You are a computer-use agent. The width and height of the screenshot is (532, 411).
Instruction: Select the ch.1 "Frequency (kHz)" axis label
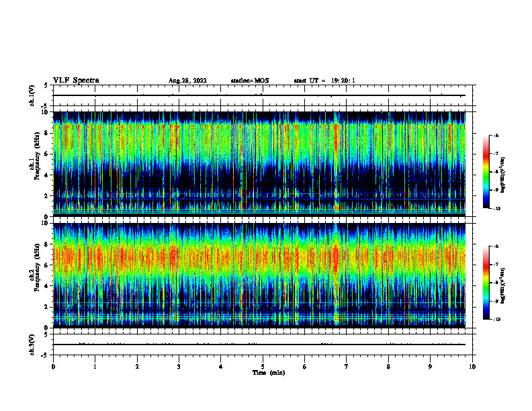(36, 156)
